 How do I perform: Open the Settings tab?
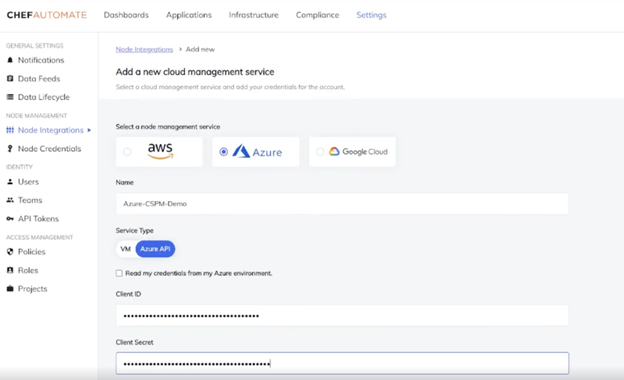pos(371,15)
